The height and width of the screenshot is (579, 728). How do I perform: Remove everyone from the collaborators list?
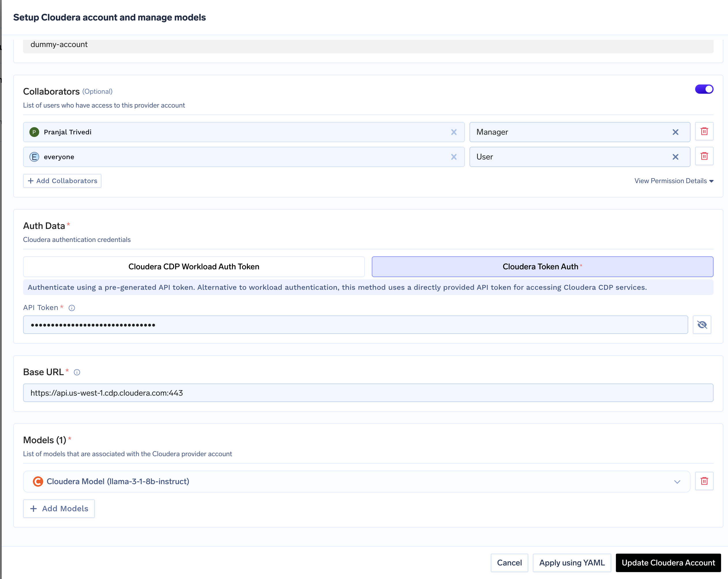point(454,156)
